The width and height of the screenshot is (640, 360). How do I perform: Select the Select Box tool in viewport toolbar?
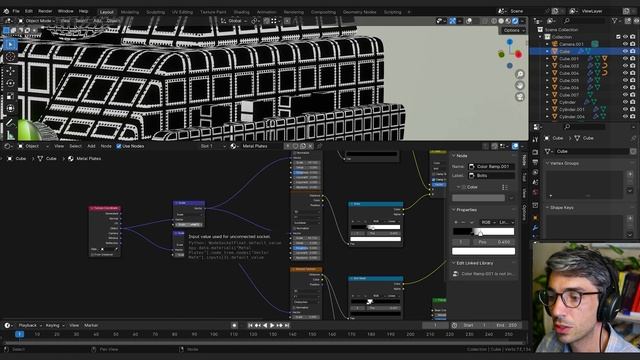11,44
